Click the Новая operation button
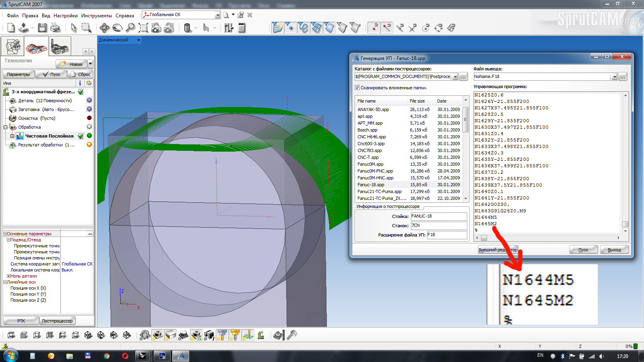 point(71,64)
